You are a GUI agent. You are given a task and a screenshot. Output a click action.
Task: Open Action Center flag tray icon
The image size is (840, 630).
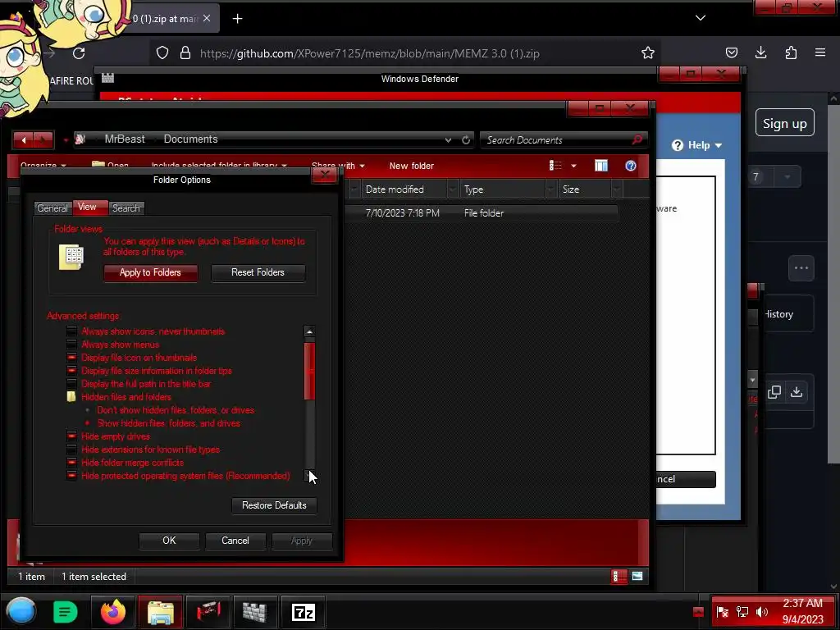tap(722, 612)
